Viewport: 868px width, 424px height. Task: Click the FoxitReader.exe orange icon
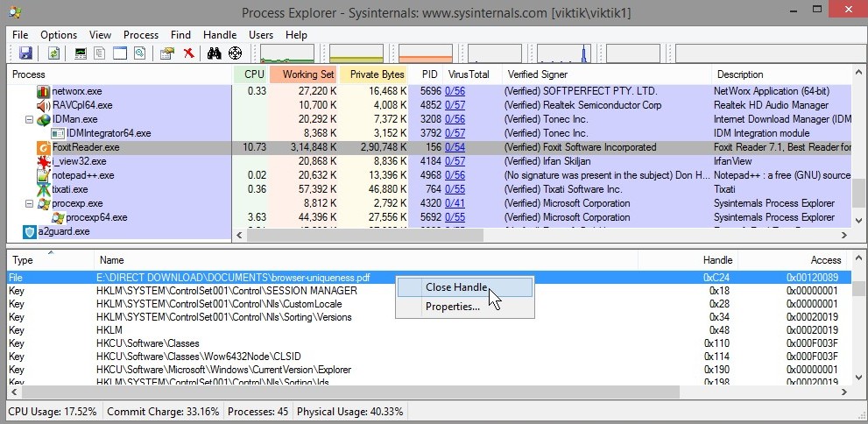pyautogui.click(x=43, y=148)
